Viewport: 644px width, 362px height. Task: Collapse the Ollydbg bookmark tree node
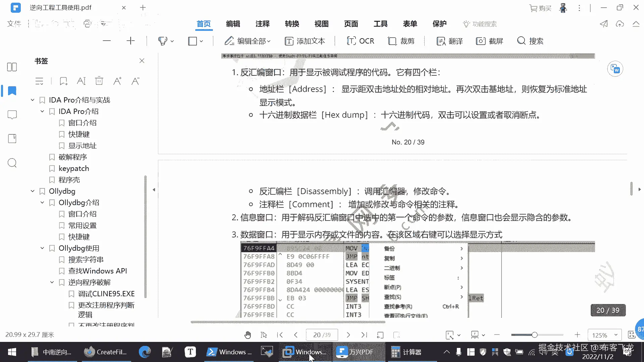tap(33, 191)
